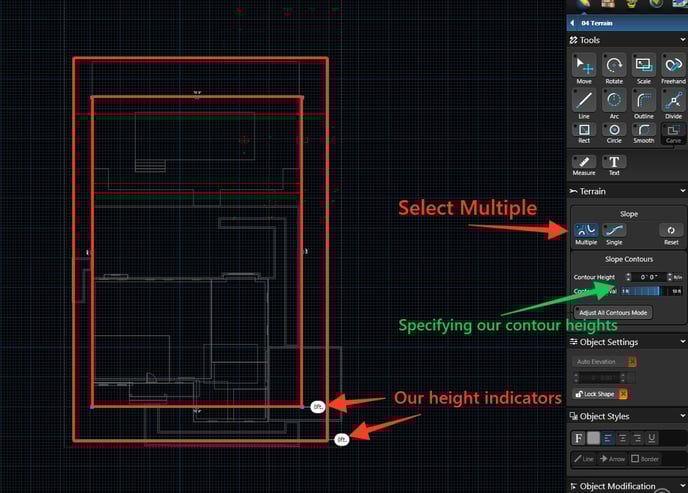Image resolution: width=688 pixels, height=493 pixels.
Task: Pick the Arc tool
Action: click(614, 100)
